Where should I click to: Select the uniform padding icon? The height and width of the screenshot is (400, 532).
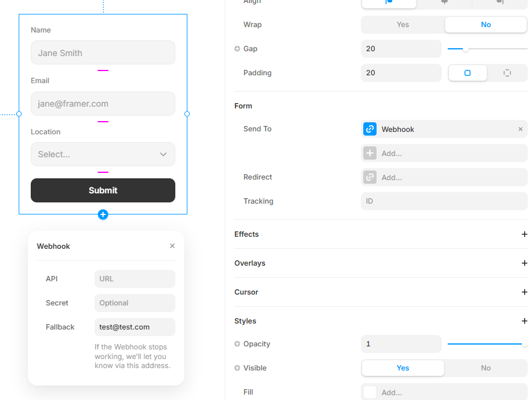pos(468,72)
